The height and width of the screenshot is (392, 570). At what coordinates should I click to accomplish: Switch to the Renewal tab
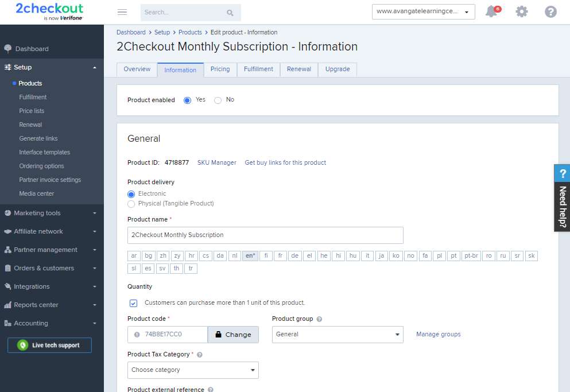299,69
